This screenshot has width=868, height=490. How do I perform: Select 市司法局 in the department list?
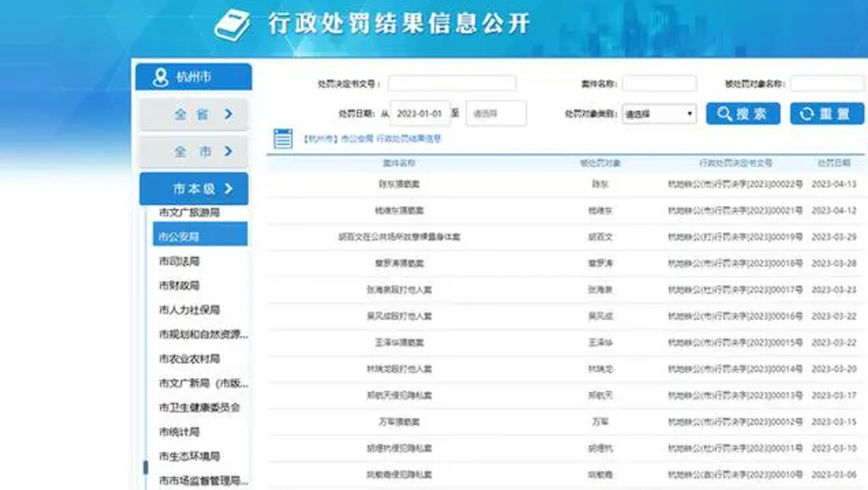point(179,262)
